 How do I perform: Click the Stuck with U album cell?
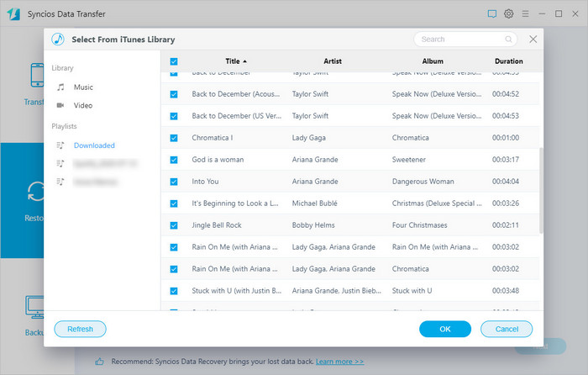click(x=412, y=291)
